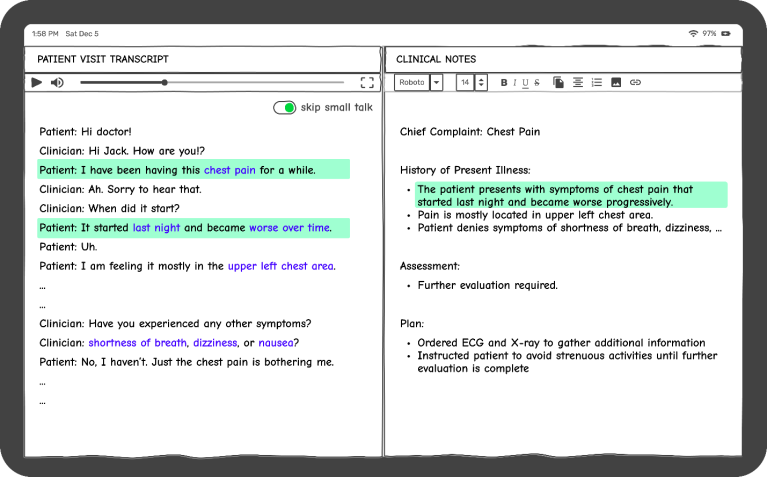The image size is (767, 477).
Task: Expand transcript to fullscreen view
Action: [x=367, y=83]
